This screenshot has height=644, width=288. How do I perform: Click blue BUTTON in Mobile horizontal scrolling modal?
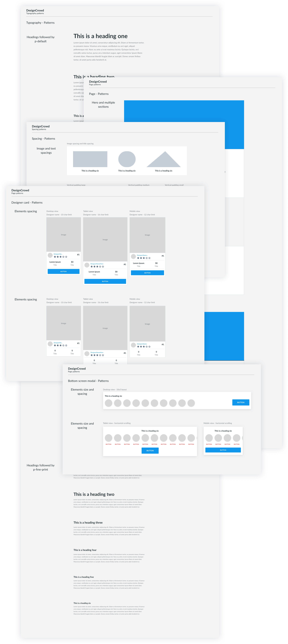[223, 450]
